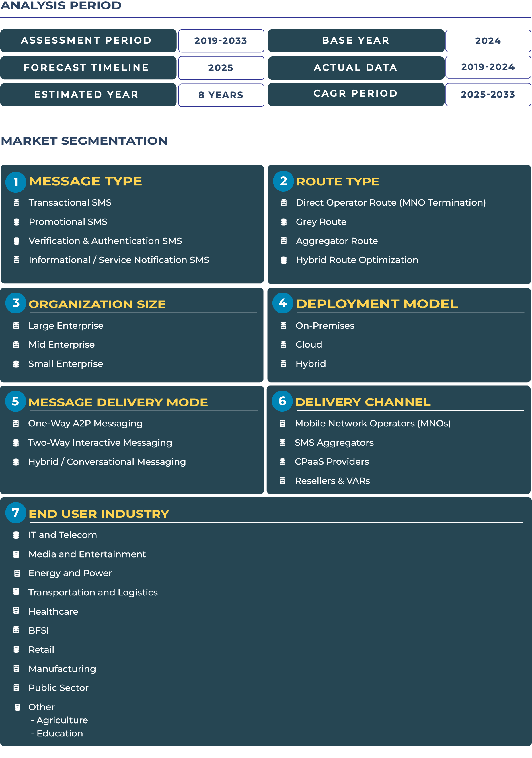Click bullet icon beside CPaaS Providers
Viewport: 532px width, 758px height.
282,461
